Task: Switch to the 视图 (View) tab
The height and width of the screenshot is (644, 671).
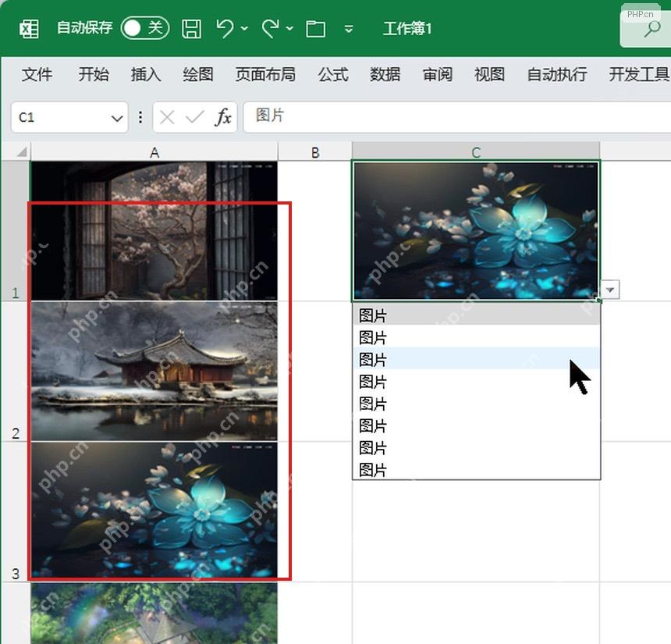Action: pos(489,74)
